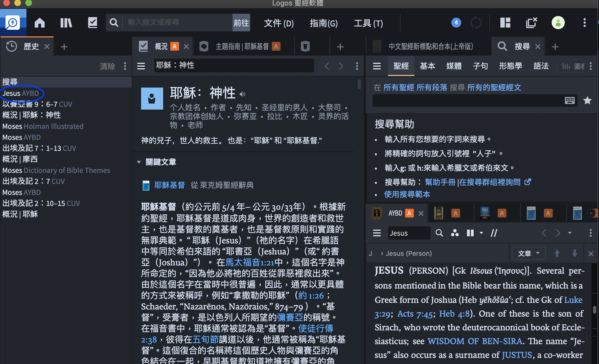Switch to the 媒體 search tab
This screenshot has height=364, width=599.
pyautogui.click(x=454, y=66)
